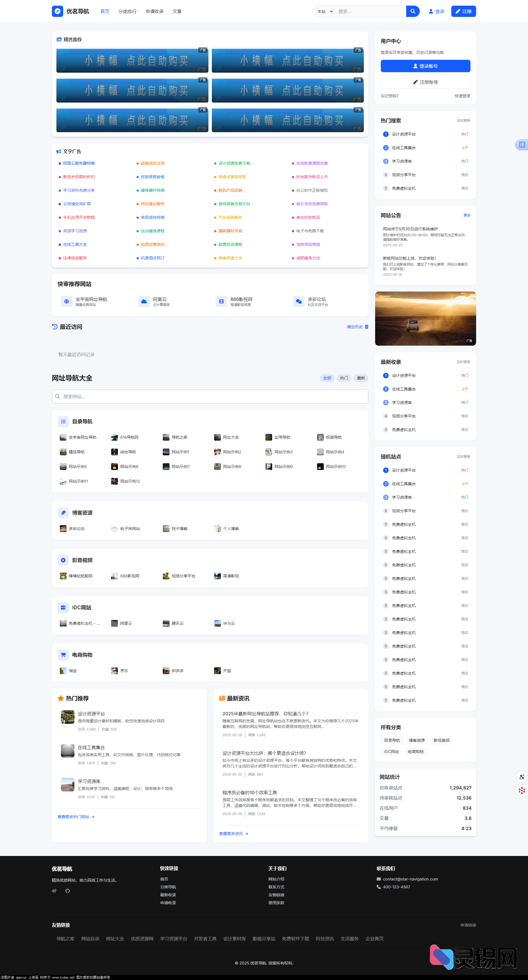Expand 查看更多热门网站 link

76,817
